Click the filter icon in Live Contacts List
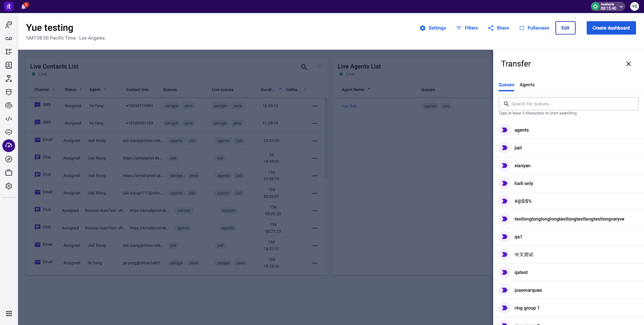 click(x=319, y=67)
